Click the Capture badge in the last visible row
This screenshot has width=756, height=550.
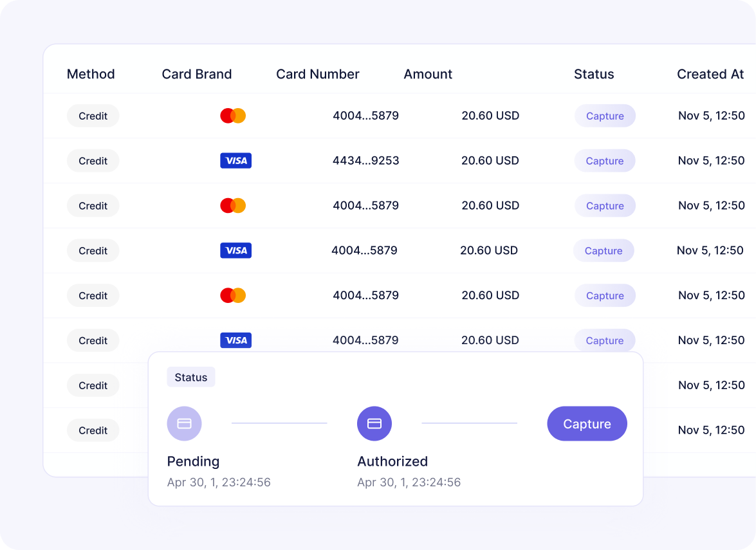(x=605, y=340)
